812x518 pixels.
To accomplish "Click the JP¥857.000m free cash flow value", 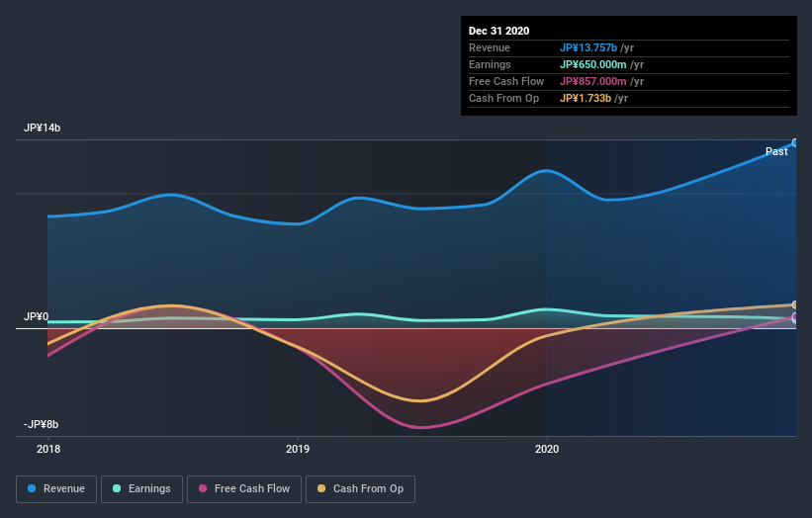I will 593,81.
